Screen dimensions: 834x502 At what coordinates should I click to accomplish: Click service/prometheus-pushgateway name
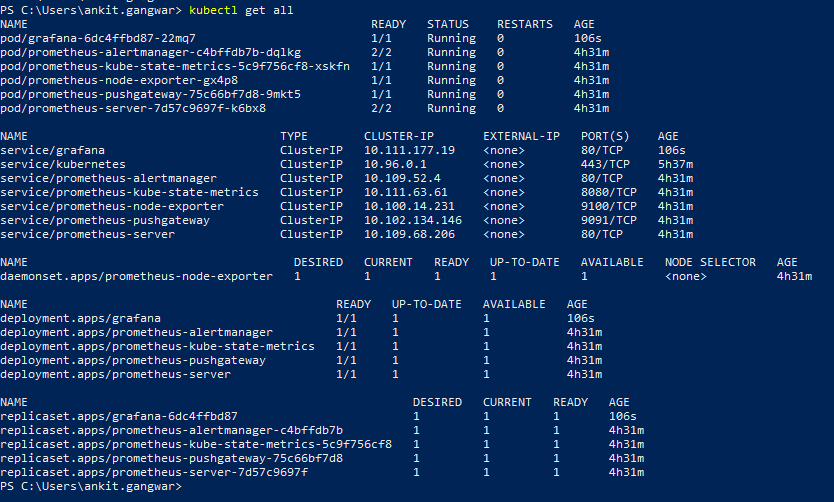pyautogui.click(x=105, y=220)
